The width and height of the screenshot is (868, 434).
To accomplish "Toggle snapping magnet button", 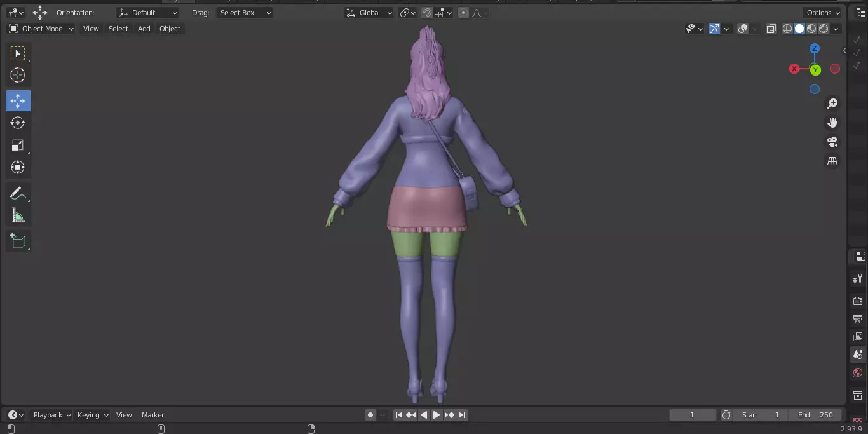I will [428, 13].
